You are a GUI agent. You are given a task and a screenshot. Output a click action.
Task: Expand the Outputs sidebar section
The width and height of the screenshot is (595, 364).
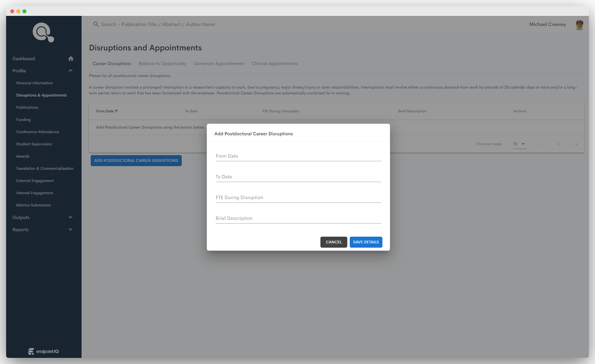click(x=71, y=217)
